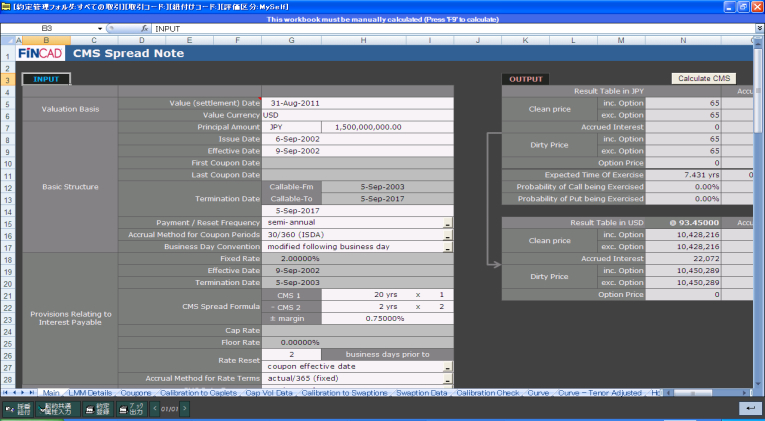Click the ブック出力 button in bottom toolbar
Viewport: 765px width, 421px height.
pos(132,409)
